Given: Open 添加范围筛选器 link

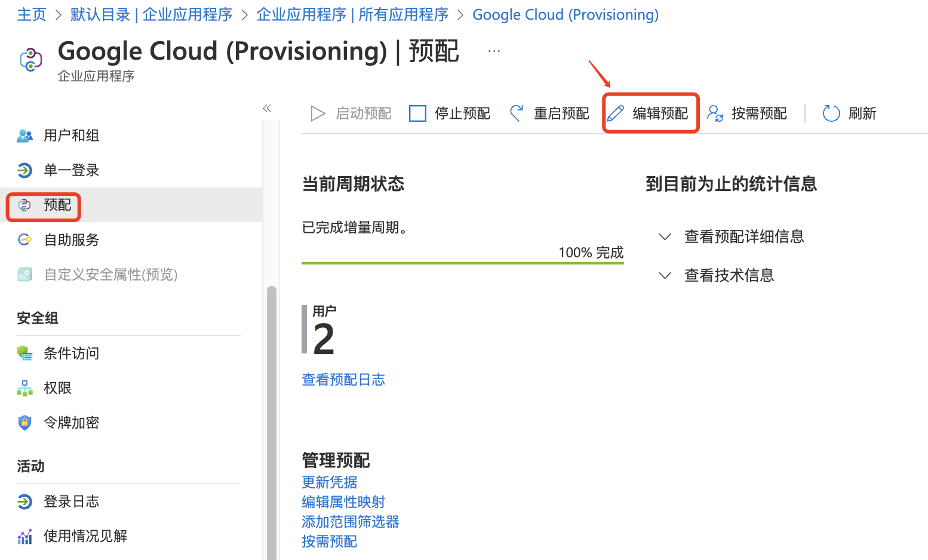Looking at the screenshot, I should [x=351, y=522].
